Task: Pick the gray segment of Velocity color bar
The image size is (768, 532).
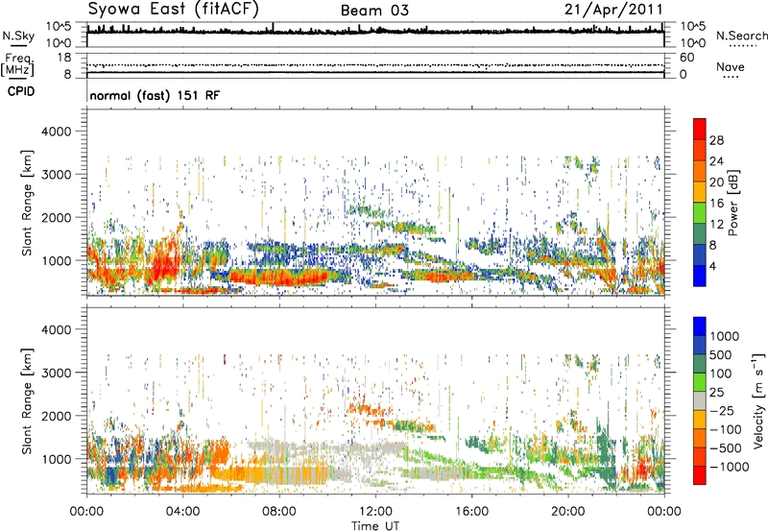Action: [x=700, y=400]
